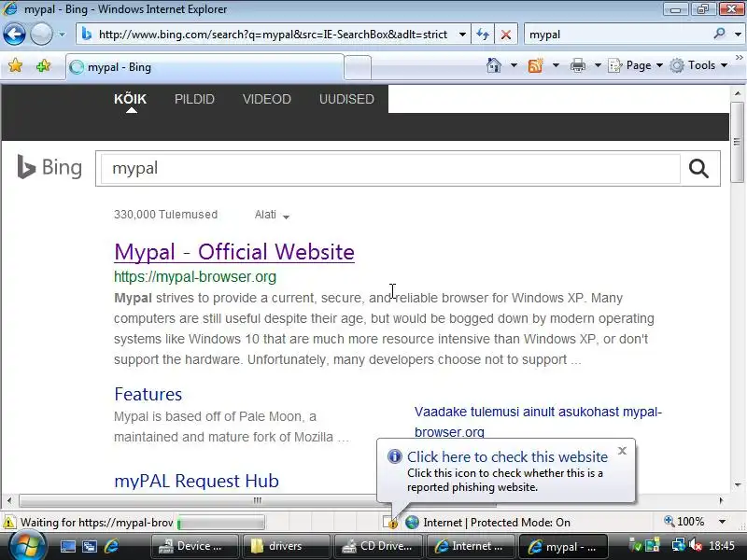Expand the Print dropdown arrow
This screenshot has height=560, width=747.
point(598,65)
